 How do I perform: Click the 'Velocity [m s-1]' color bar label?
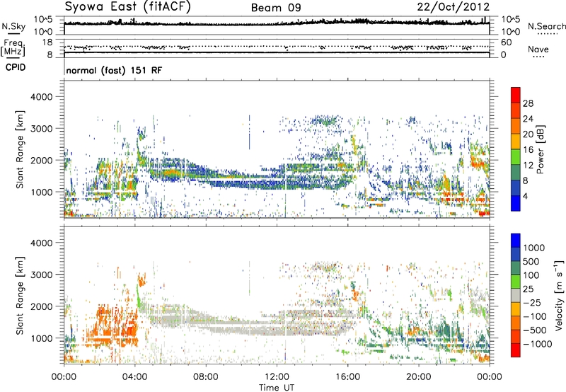click(x=559, y=295)
